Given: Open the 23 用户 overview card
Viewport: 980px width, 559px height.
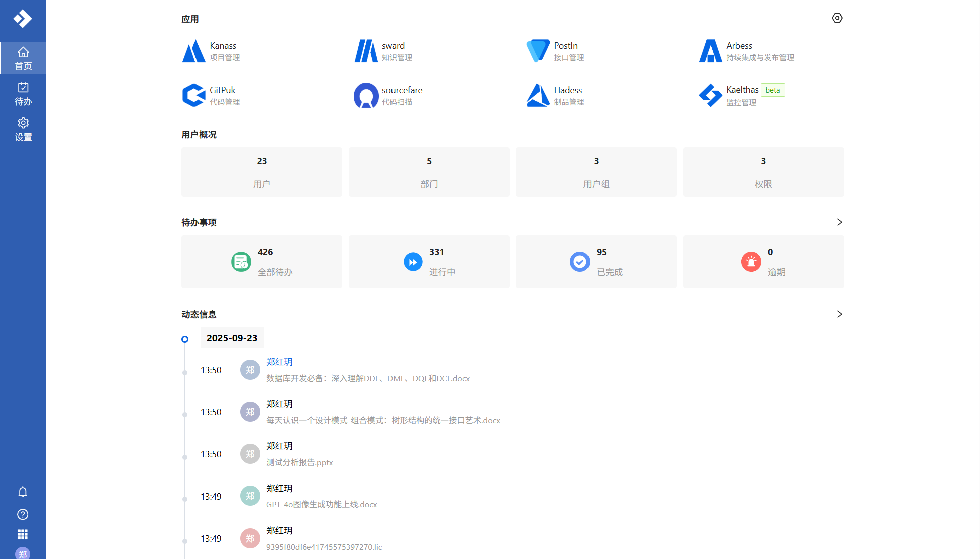Looking at the screenshot, I should tap(262, 172).
